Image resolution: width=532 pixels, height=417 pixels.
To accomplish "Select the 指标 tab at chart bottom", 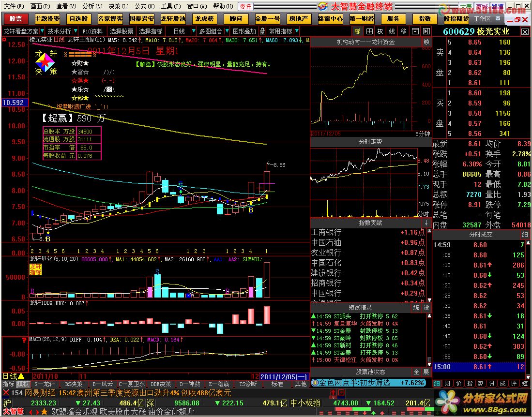I will pyautogui.click(x=9, y=384).
